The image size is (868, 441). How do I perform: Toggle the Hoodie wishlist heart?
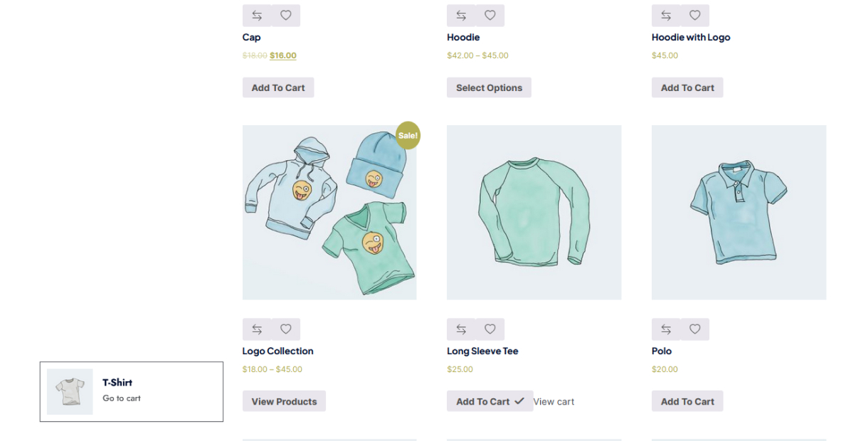tap(489, 15)
